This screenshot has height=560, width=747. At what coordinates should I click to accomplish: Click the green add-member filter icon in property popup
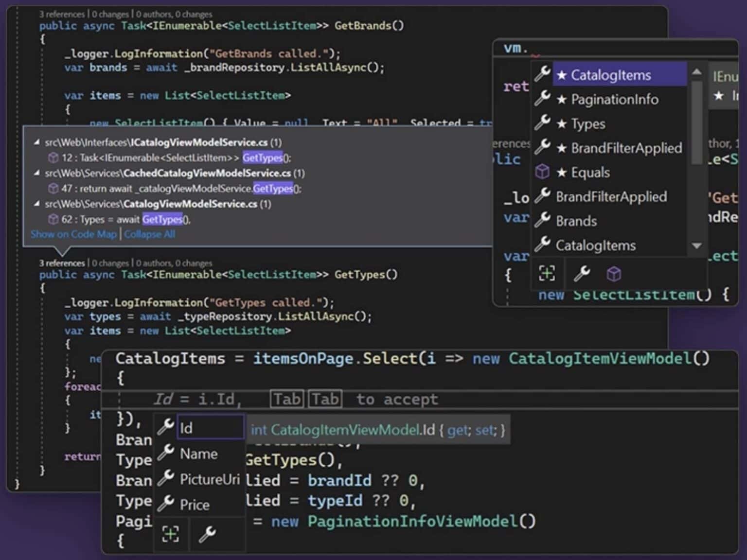click(170, 534)
